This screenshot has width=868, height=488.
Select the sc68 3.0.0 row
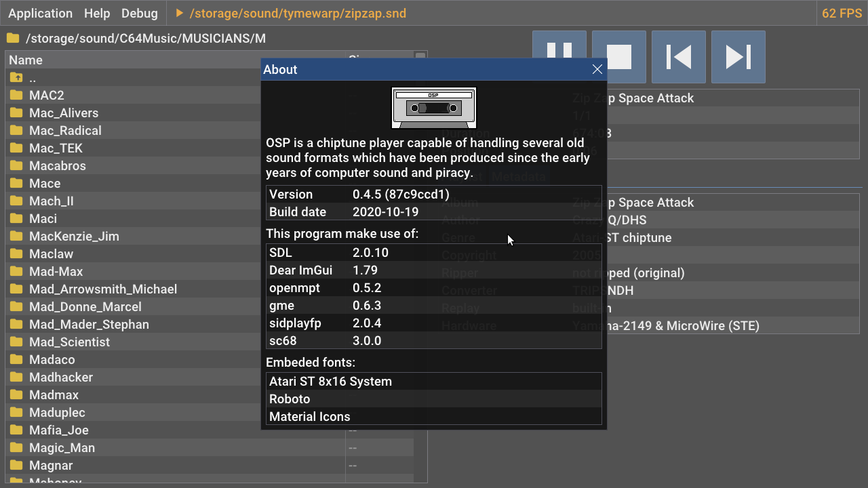pyautogui.click(x=434, y=341)
